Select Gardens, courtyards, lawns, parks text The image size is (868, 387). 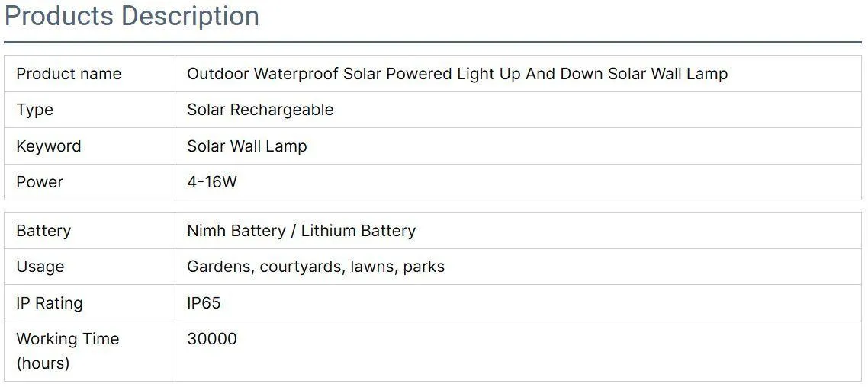pos(316,267)
